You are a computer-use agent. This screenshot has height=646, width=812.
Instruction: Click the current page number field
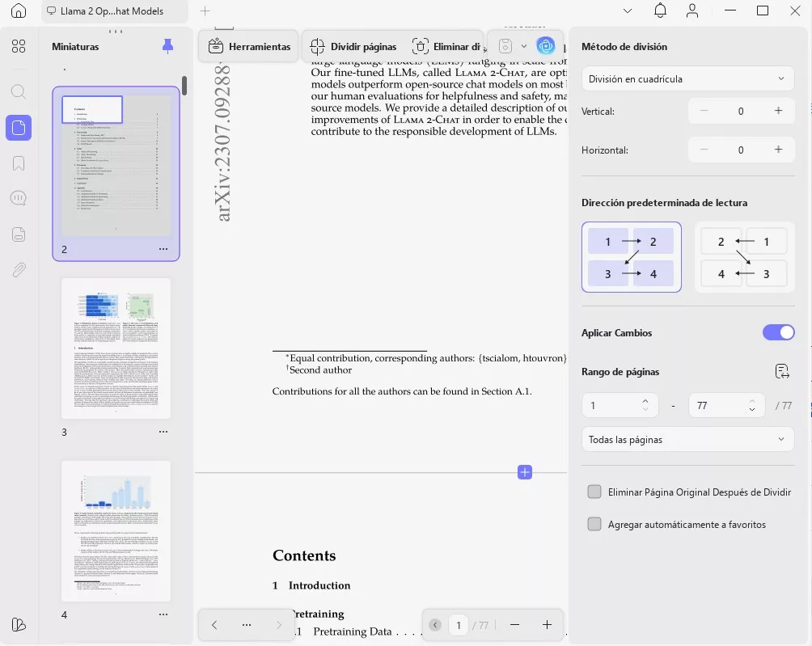coord(459,625)
